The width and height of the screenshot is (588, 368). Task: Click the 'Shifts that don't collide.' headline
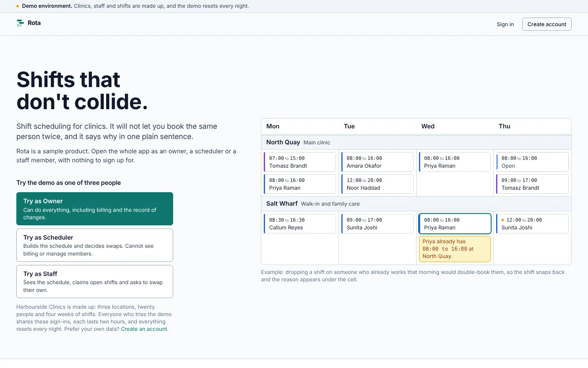pyautogui.click(x=82, y=90)
